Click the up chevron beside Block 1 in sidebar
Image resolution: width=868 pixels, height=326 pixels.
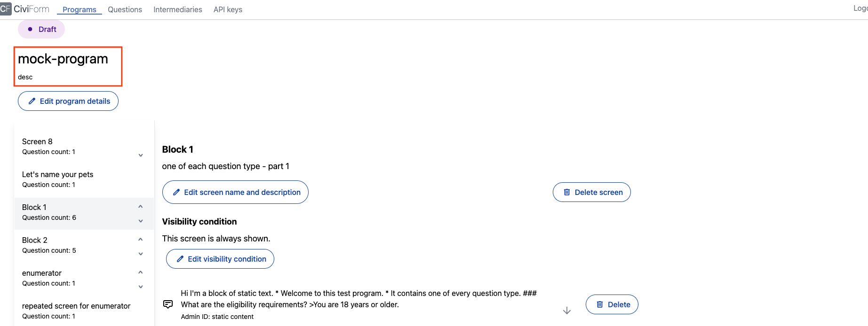pyautogui.click(x=140, y=206)
